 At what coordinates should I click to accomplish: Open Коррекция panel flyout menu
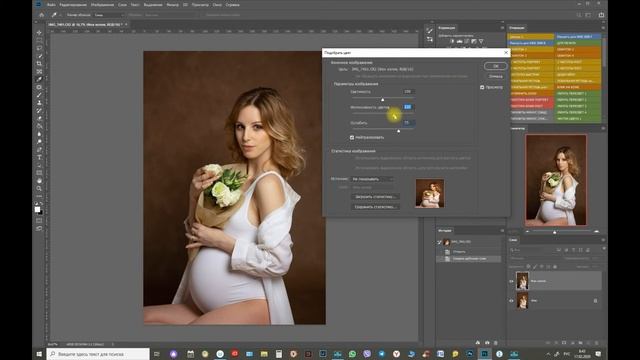[x=502, y=28]
